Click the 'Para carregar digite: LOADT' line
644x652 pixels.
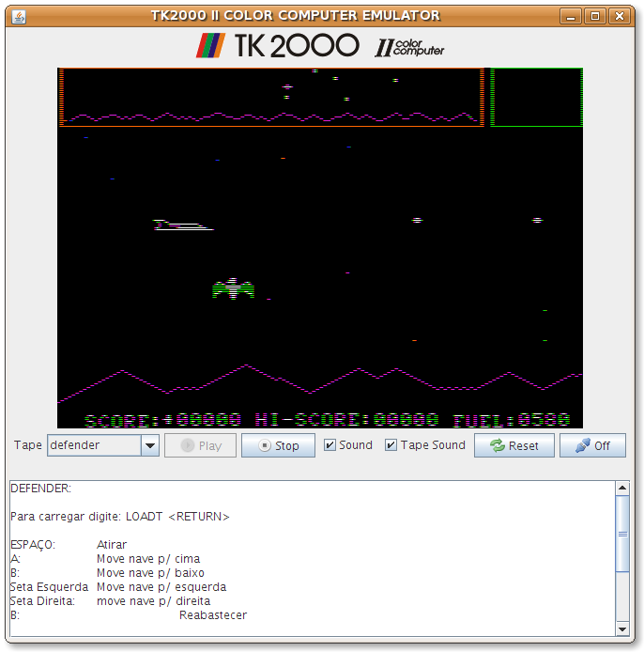click(x=119, y=517)
